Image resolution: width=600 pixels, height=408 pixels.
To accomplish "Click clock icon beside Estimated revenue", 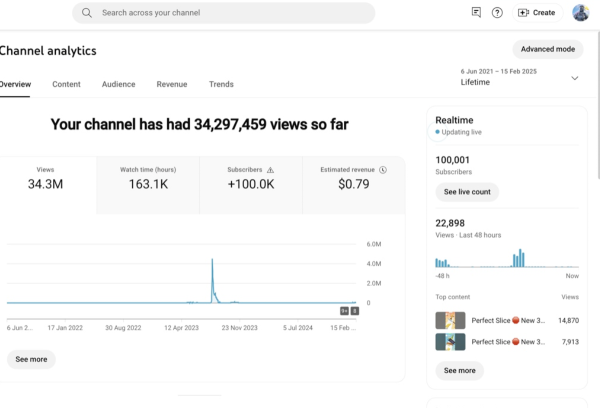I will click(383, 170).
